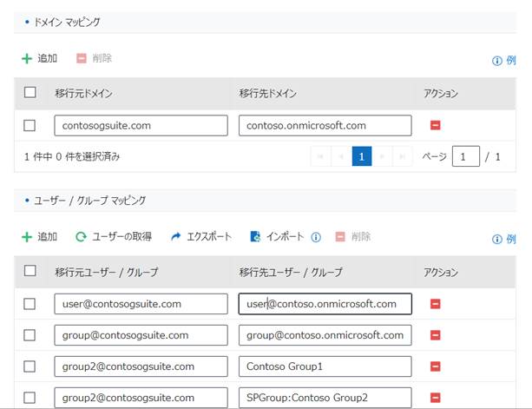Click the destination domain field contoso.onmicrosoft.com
Viewport: 532px width, 409px height.
click(325, 126)
